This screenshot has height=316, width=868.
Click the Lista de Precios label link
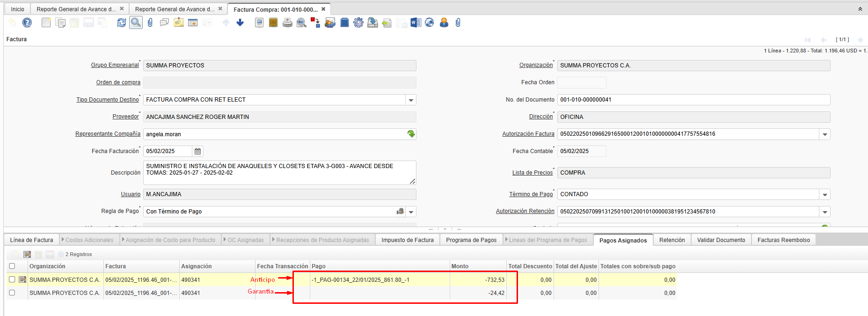[532, 173]
